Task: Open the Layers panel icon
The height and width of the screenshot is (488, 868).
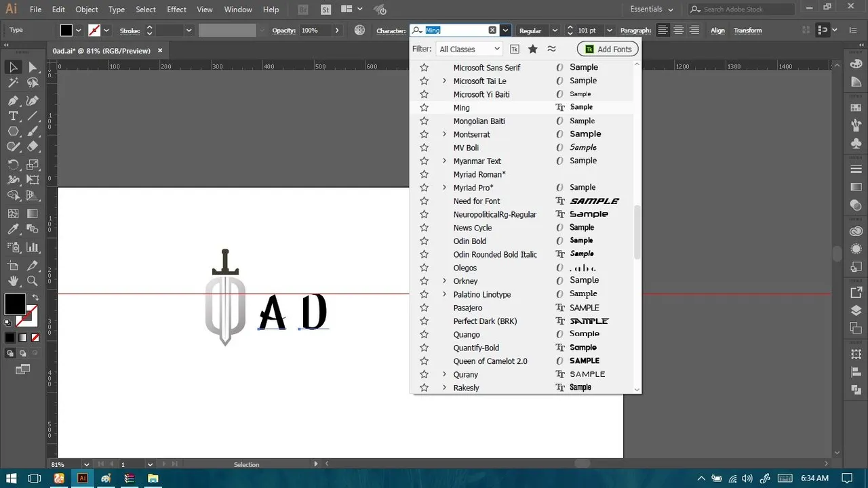Action: (x=856, y=311)
